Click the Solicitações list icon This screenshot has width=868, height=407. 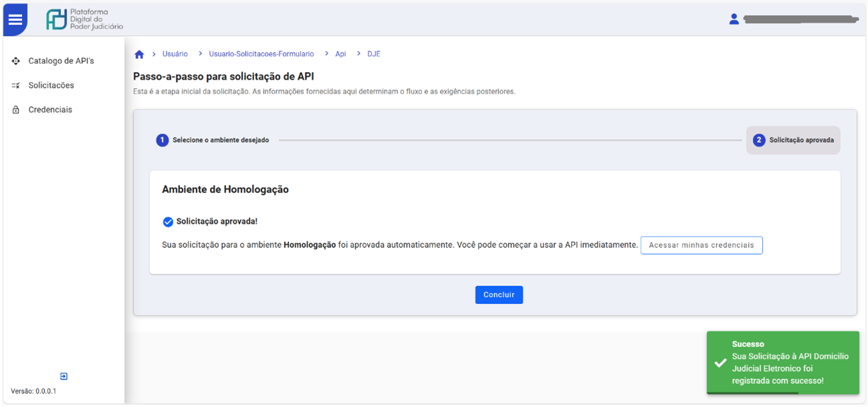[x=15, y=85]
